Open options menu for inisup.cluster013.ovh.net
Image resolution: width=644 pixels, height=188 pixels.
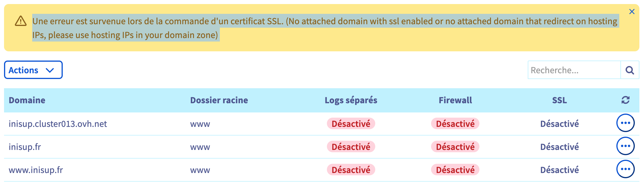click(625, 123)
